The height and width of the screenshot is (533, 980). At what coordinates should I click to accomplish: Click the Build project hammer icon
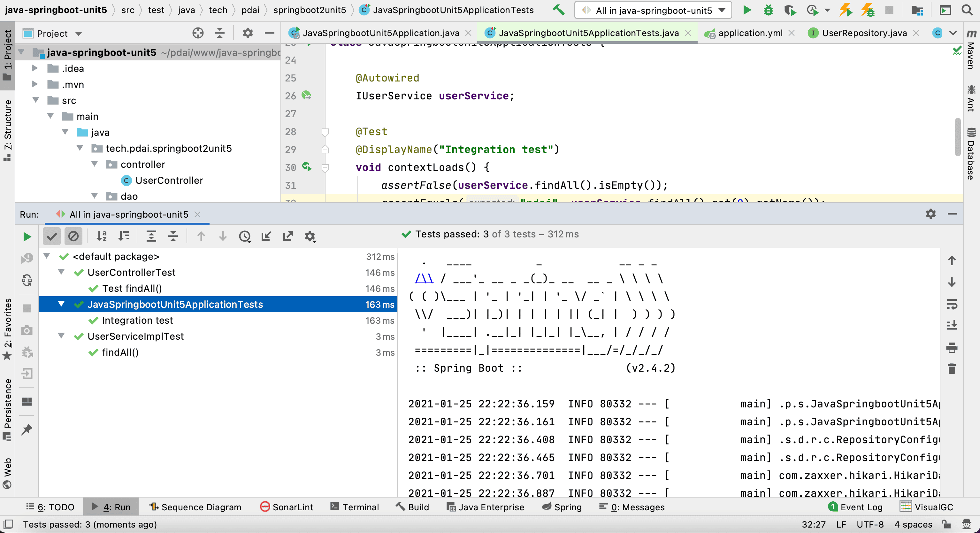point(558,10)
